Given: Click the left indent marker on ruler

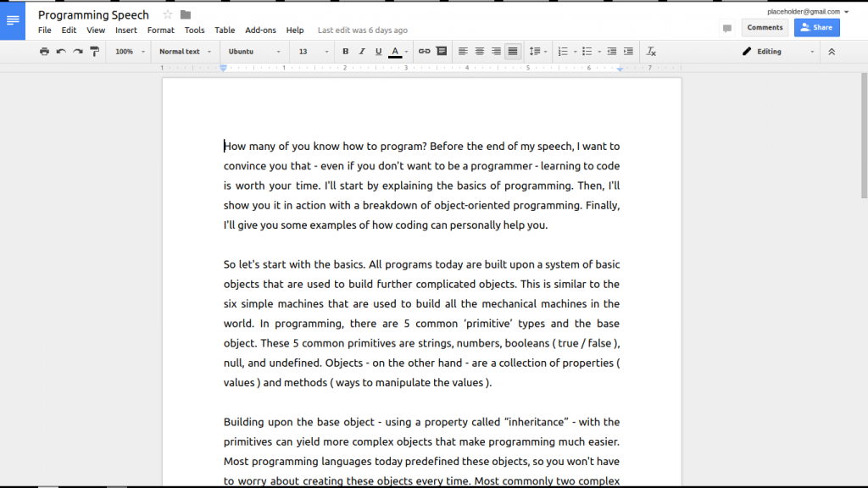Looking at the screenshot, I should (223, 68).
